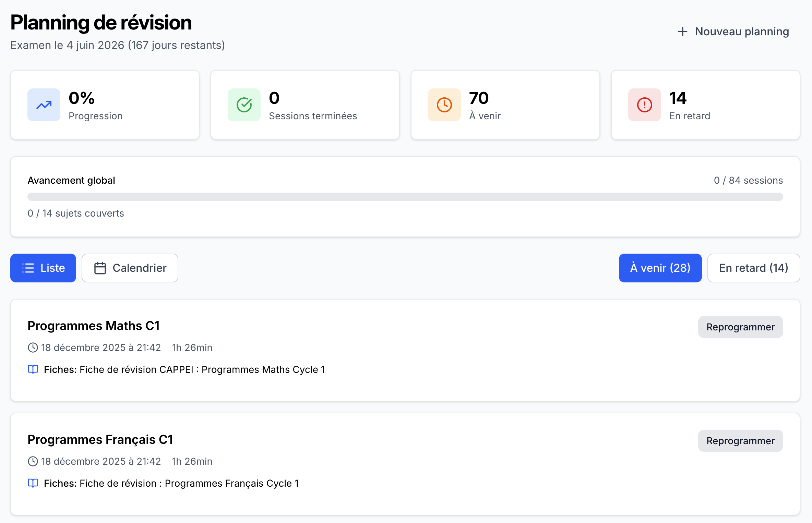Click the green check icon for sessions terminées
This screenshot has height=523, width=812.
tap(244, 105)
